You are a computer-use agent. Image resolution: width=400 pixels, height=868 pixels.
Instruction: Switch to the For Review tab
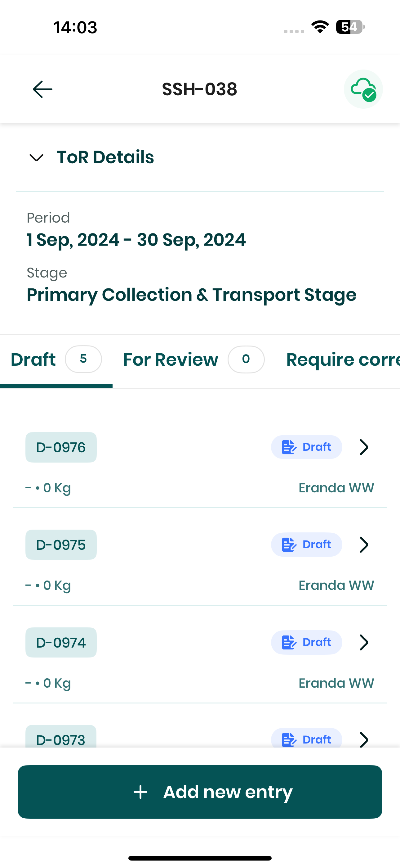193,359
